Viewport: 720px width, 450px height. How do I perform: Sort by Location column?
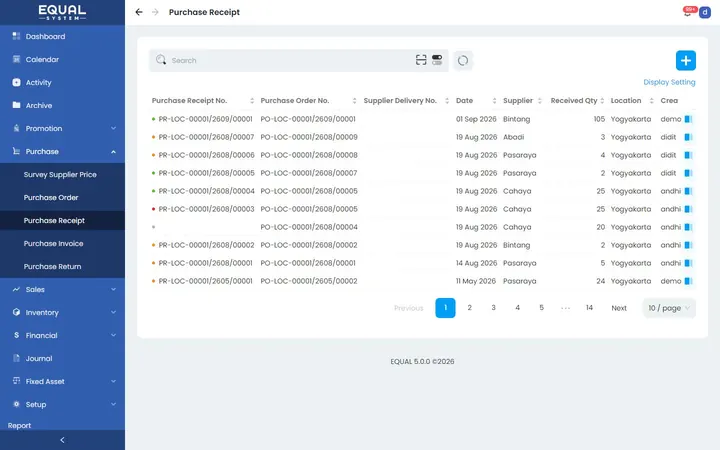651,101
